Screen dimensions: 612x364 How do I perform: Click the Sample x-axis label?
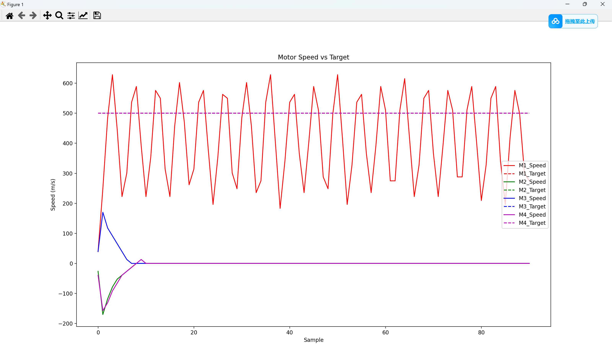[x=313, y=340]
